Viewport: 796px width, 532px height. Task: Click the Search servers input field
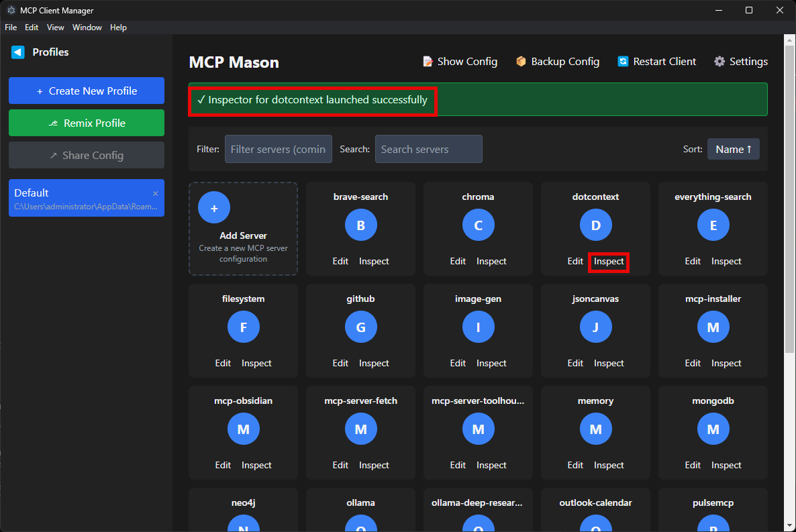pyautogui.click(x=428, y=149)
